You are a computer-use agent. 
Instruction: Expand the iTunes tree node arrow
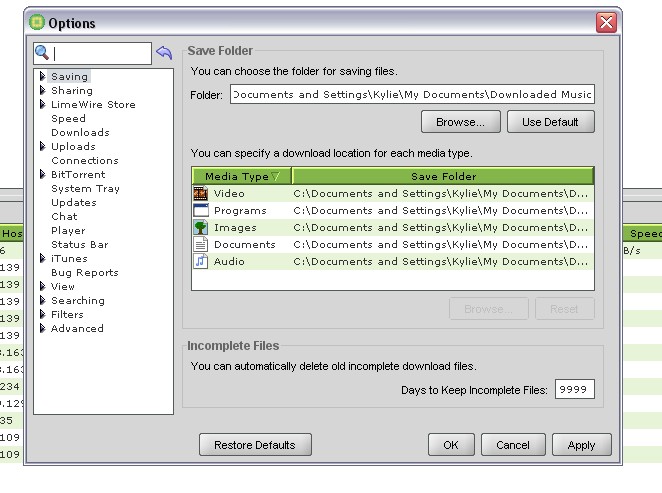click(43, 258)
